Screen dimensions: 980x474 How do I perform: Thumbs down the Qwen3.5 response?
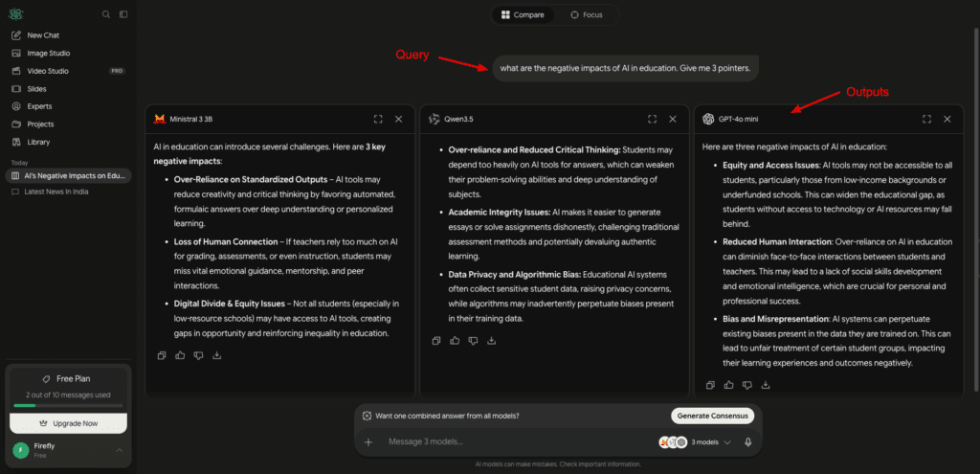473,341
